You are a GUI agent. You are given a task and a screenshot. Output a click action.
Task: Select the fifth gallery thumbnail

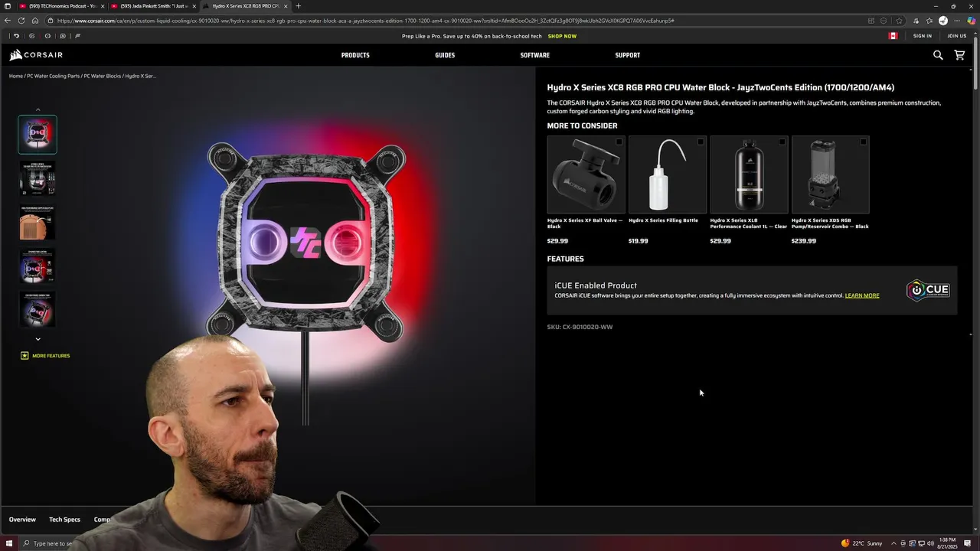(x=38, y=309)
